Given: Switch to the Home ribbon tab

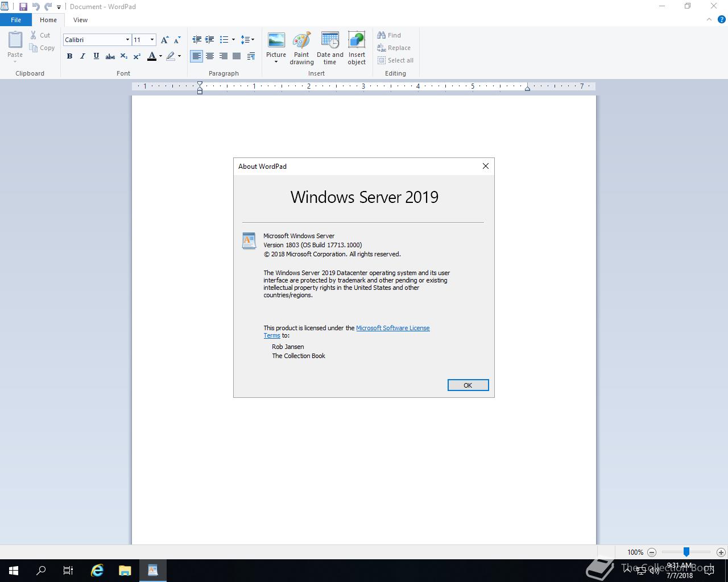Looking at the screenshot, I should click(48, 20).
